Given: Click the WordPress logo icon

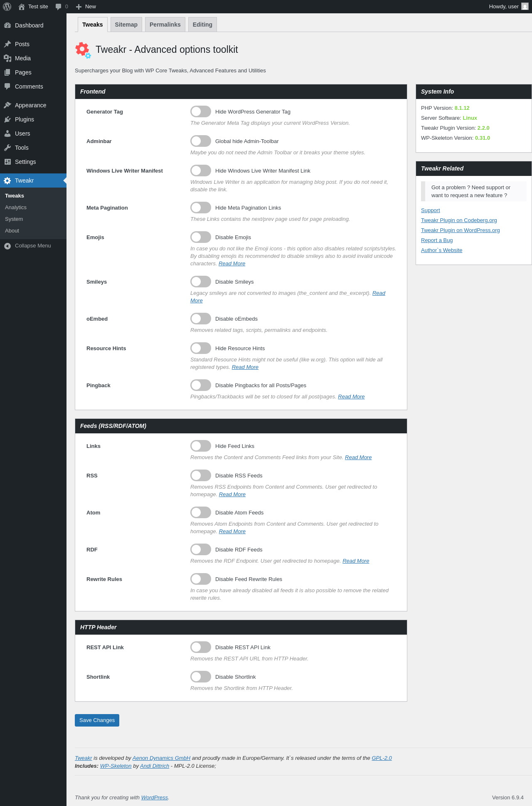Looking at the screenshot, I should click(7, 7).
